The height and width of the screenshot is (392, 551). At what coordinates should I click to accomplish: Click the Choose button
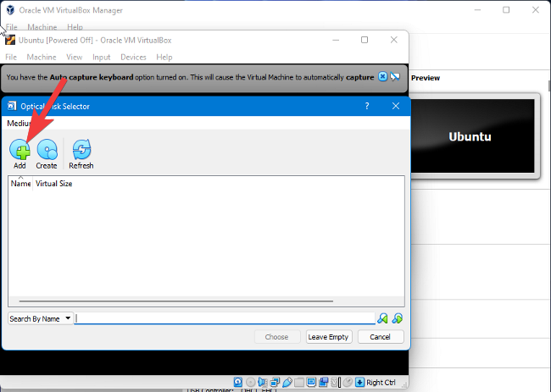[277, 337]
